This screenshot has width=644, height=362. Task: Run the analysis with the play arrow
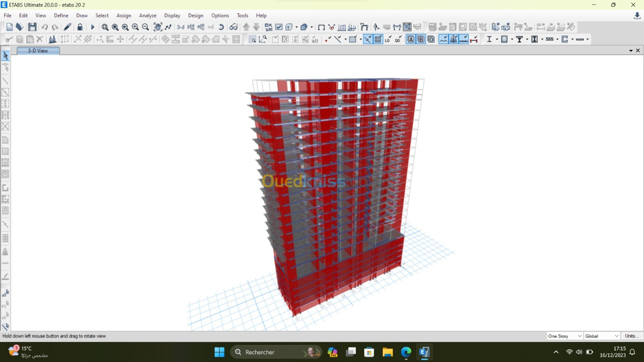tap(93, 27)
